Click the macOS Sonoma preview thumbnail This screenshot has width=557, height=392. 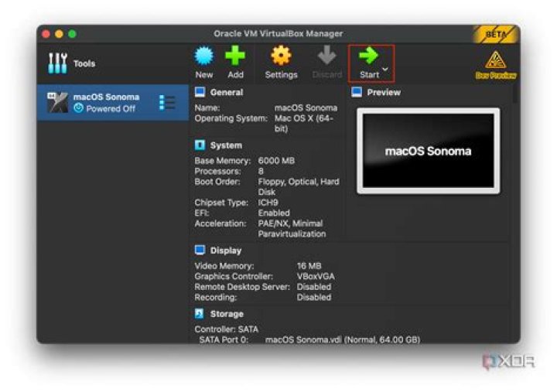pos(428,151)
